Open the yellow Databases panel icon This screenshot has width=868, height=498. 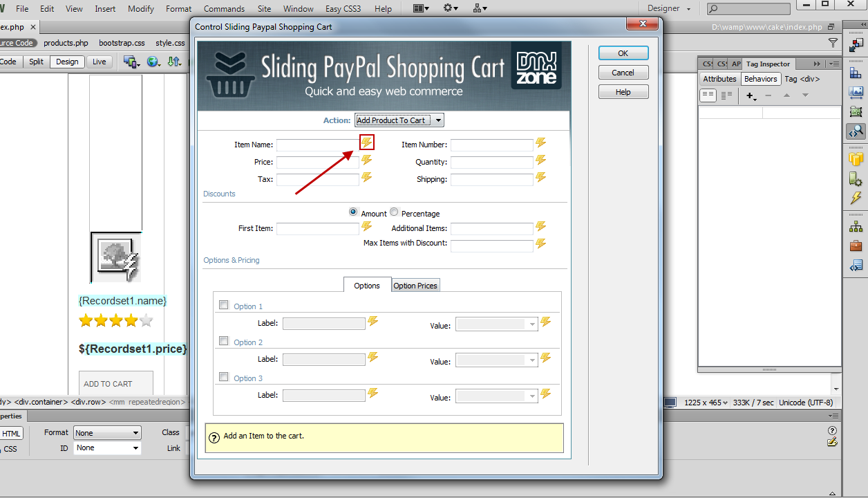coord(856,158)
